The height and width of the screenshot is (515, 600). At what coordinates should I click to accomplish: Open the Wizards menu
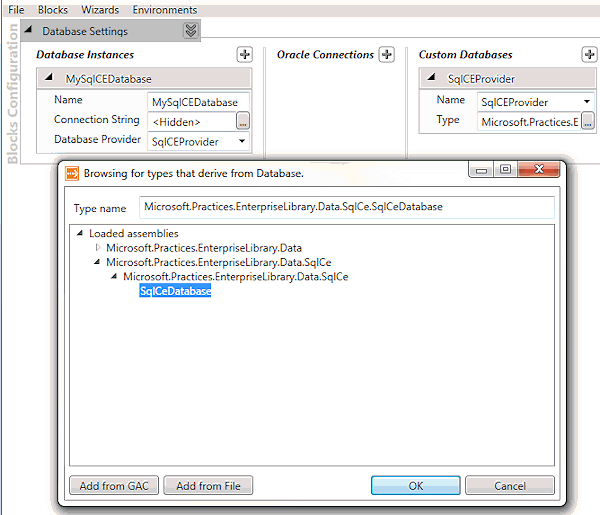100,10
